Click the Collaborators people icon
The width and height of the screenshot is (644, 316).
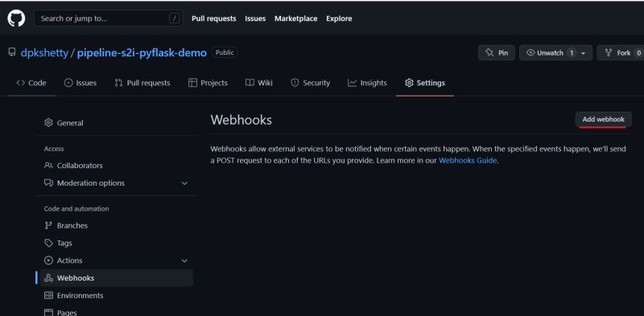pyautogui.click(x=48, y=166)
